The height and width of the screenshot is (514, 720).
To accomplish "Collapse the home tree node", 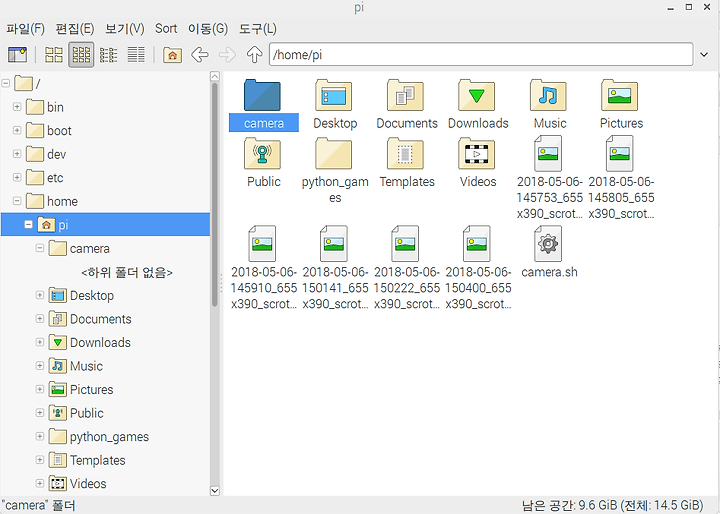I will pyautogui.click(x=17, y=201).
